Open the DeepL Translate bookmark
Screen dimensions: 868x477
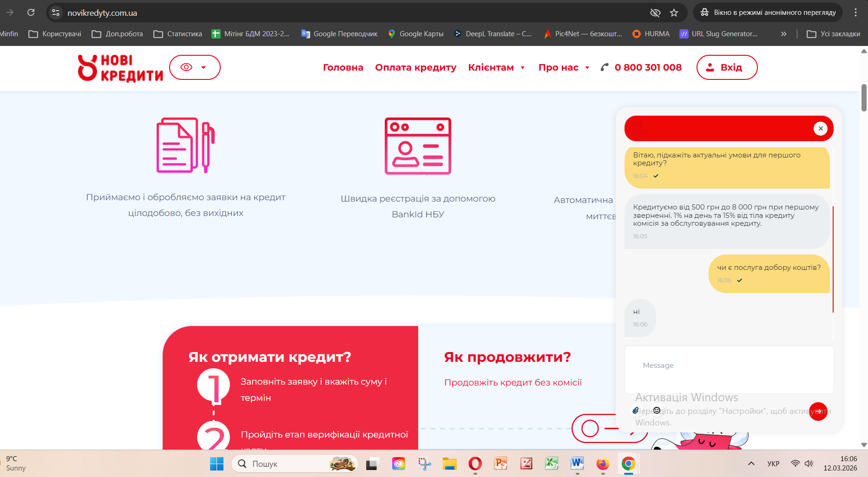click(493, 34)
